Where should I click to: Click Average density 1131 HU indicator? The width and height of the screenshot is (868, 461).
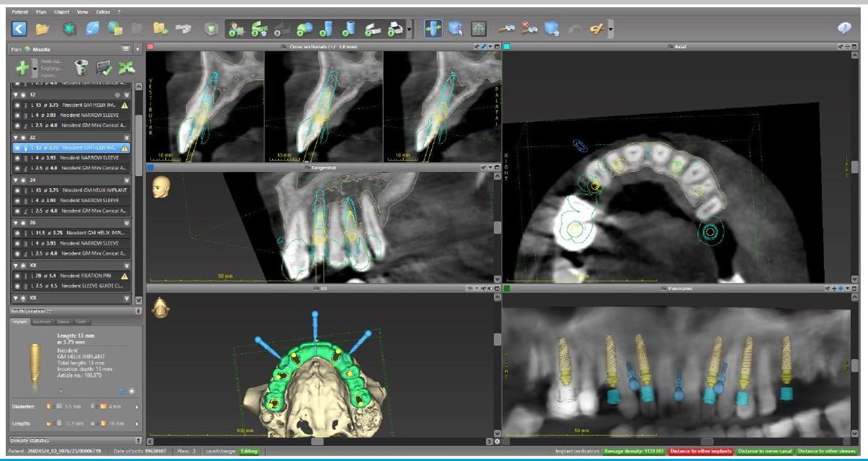(x=635, y=451)
